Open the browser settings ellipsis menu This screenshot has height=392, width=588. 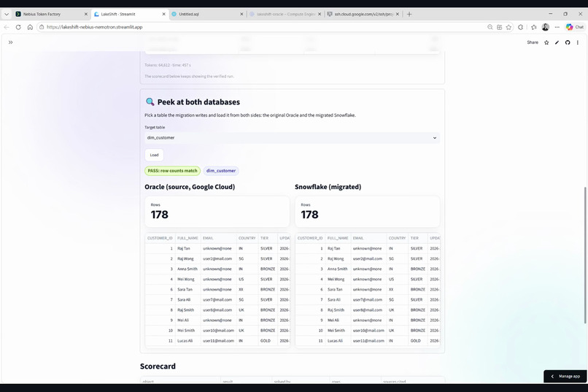click(557, 27)
